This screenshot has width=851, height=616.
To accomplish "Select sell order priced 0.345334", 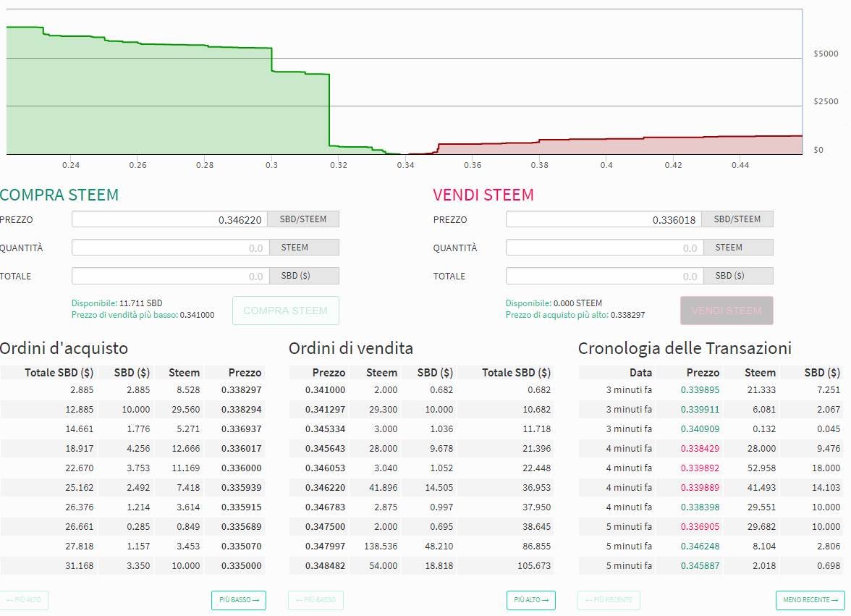I will (422, 429).
